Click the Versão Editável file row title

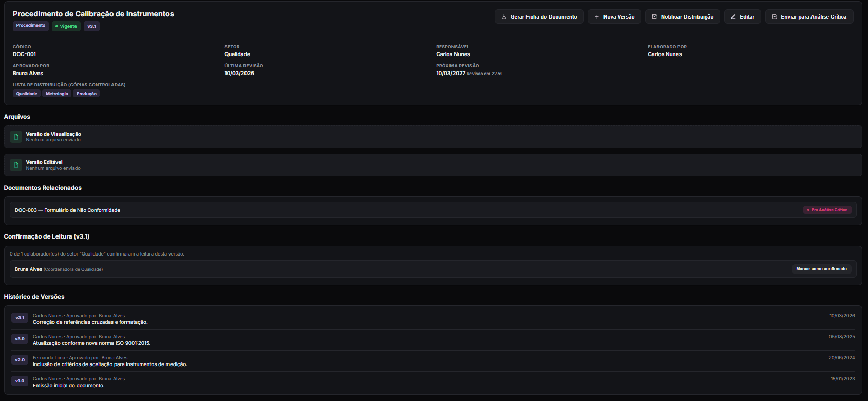pos(44,162)
